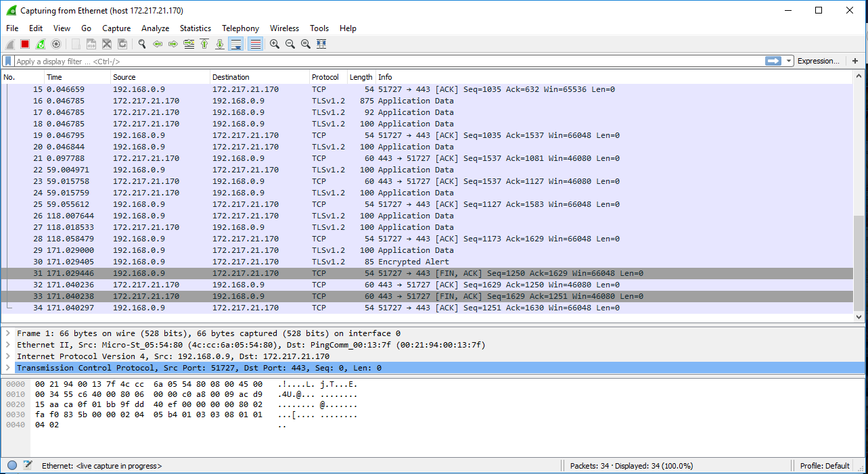Screen dimensions: 868x474
Task: Sort by the Destination column header
Action: pos(260,77)
